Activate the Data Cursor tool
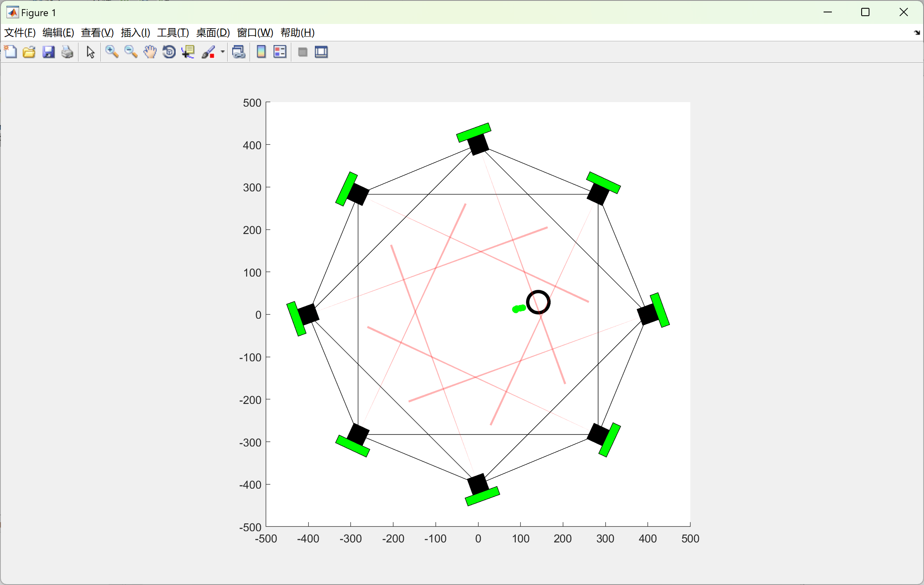The image size is (924, 585). (x=188, y=52)
